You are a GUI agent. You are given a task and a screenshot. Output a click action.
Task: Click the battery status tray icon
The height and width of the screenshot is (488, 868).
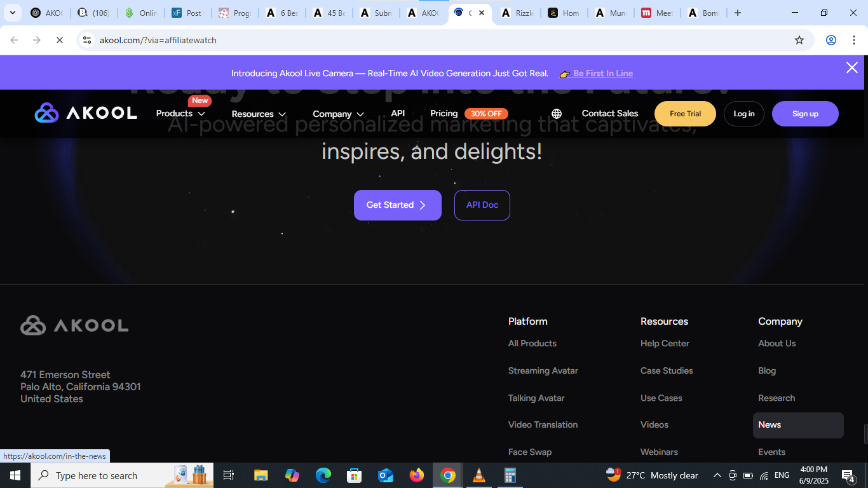tap(748, 475)
